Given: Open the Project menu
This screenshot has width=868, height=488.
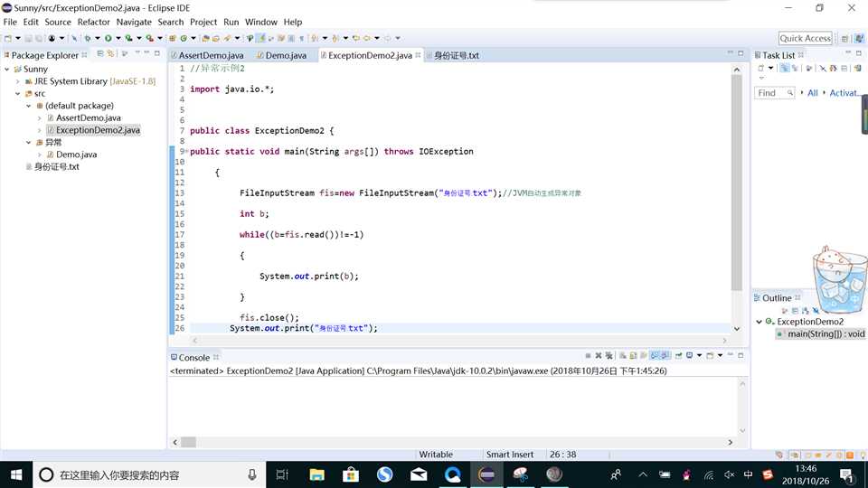Looking at the screenshot, I should [203, 22].
